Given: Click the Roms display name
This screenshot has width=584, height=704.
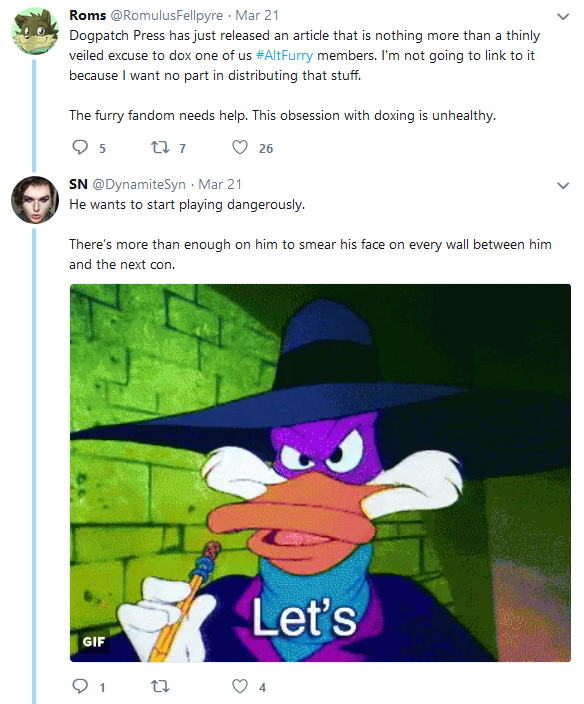Looking at the screenshot, I should [x=88, y=15].
